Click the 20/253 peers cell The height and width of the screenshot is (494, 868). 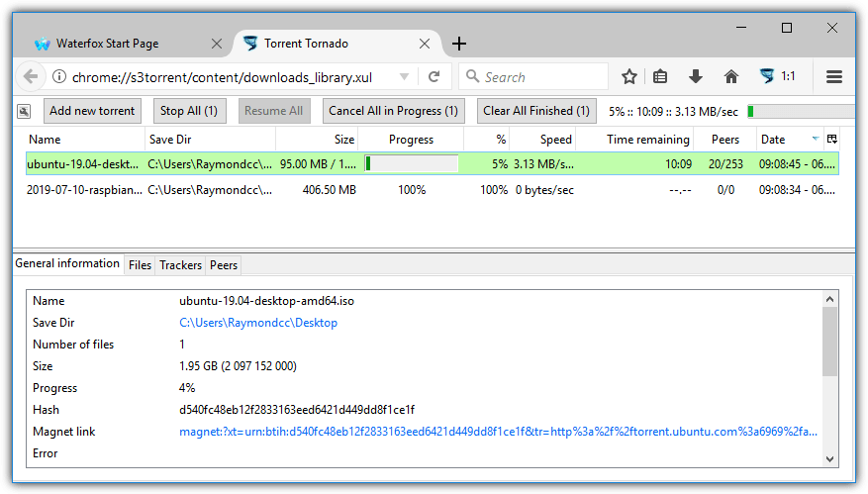point(725,164)
